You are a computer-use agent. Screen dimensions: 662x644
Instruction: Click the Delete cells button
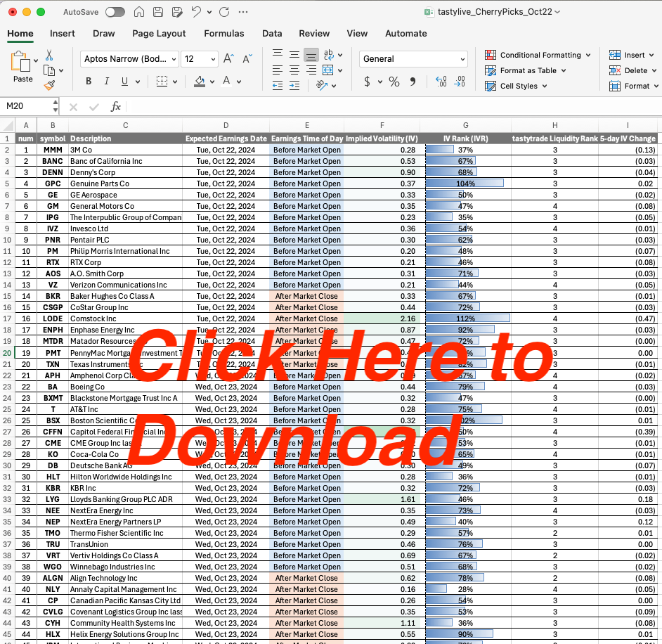tap(632, 70)
